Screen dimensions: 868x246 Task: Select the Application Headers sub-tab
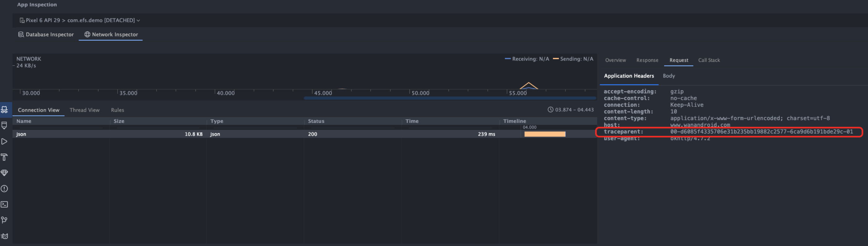tap(629, 76)
